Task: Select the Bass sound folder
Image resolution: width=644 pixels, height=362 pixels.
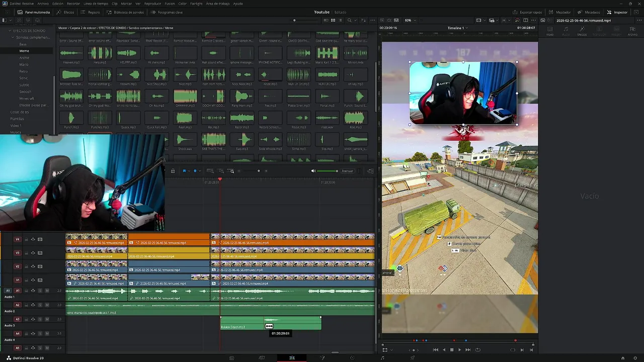Action: pyautogui.click(x=23, y=44)
